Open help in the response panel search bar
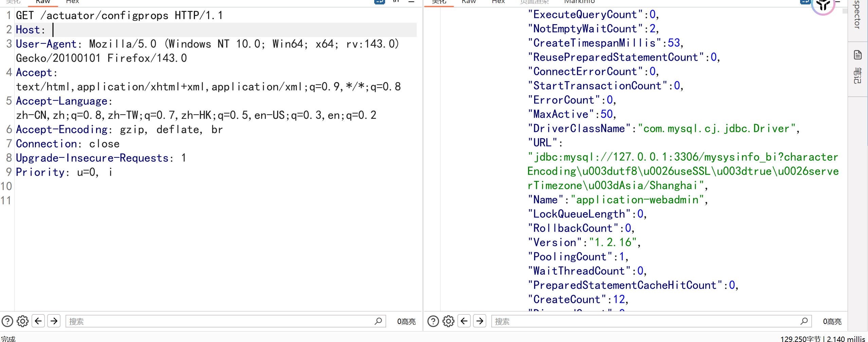This screenshot has height=342, width=868. (x=433, y=321)
